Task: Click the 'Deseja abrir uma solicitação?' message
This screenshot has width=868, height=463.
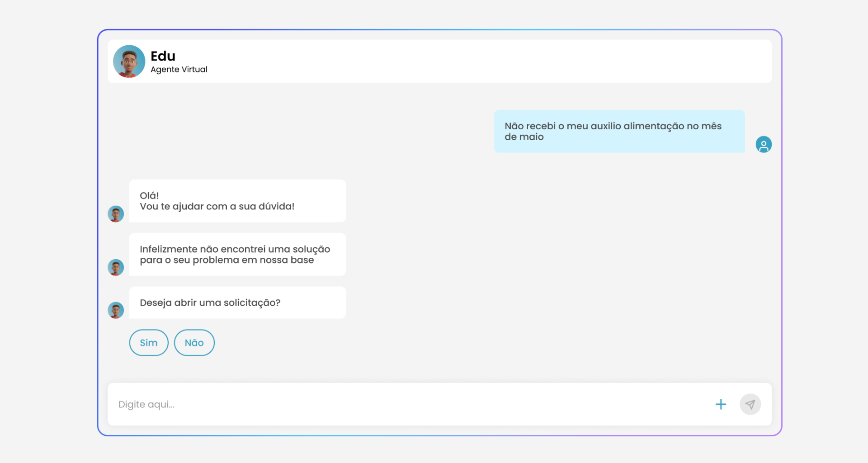Action: click(x=237, y=302)
